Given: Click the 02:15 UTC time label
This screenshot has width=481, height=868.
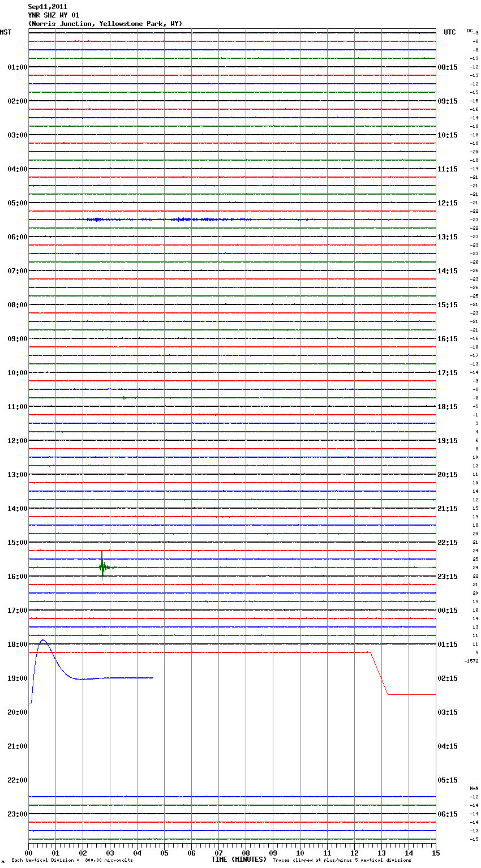Looking at the screenshot, I should pos(448,678).
